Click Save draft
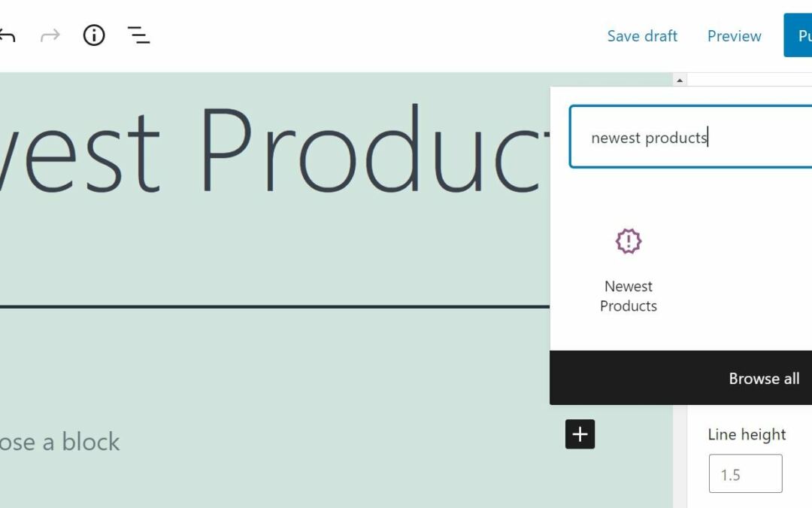Image resolution: width=812 pixels, height=508 pixels. tap(642, 36)
